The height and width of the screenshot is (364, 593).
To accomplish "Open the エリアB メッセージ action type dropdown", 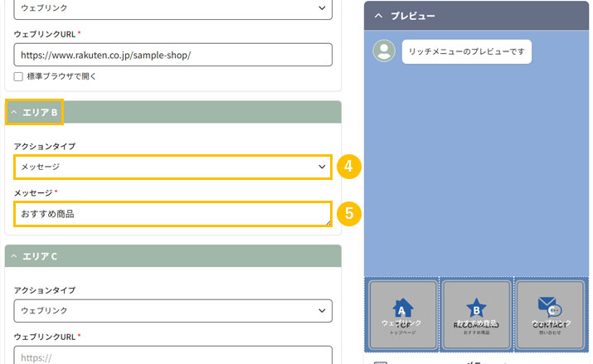I will [173, 167].
